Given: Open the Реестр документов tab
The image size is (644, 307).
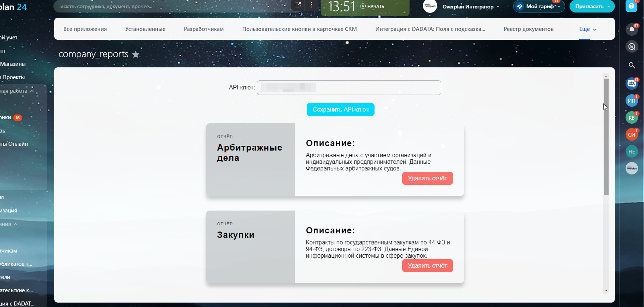Looking at the screenshot, I should [528, 29].
